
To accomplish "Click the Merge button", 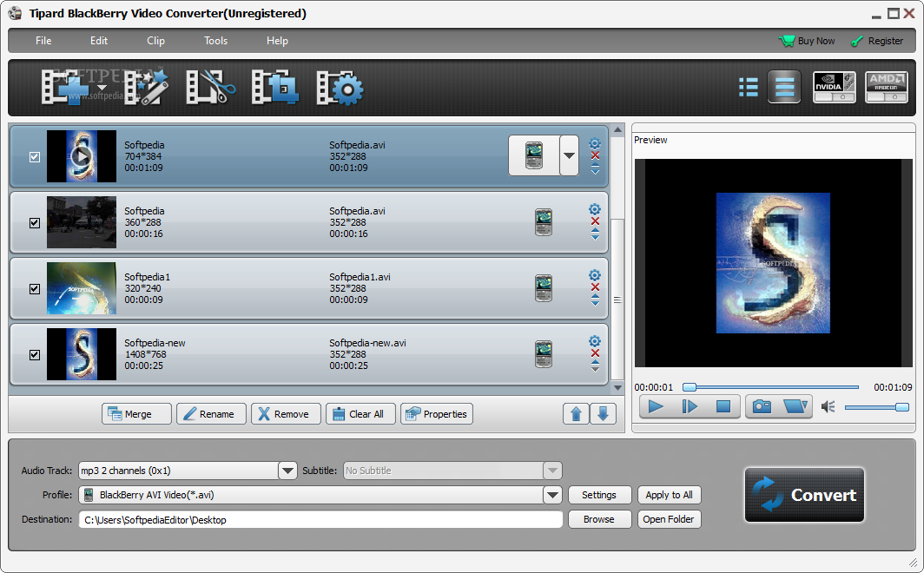I will coord(136,414).
